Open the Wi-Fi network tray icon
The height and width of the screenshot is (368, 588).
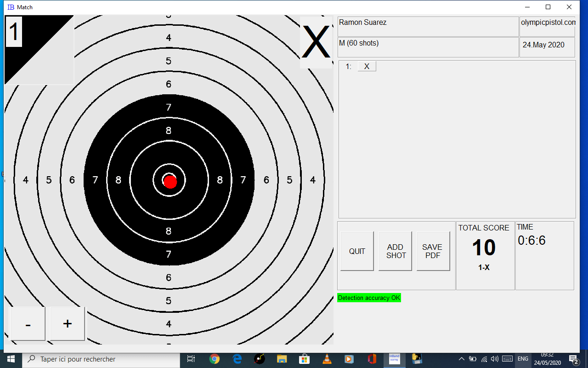pos(484,359)
